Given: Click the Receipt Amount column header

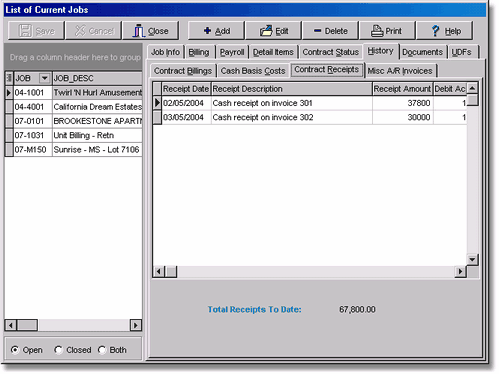Looking at the screenshot, I should 403,89.
